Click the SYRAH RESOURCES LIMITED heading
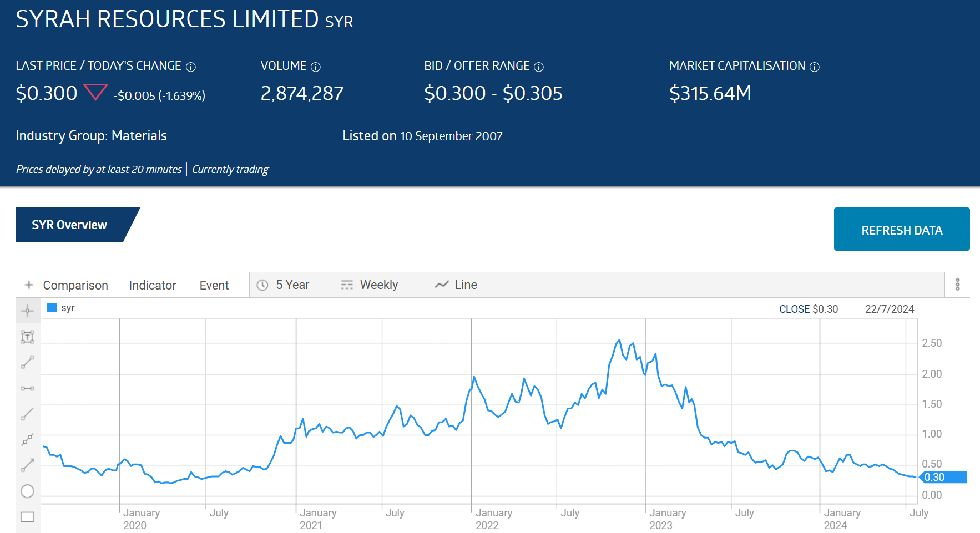Screen dimensions: 980x533 [167, 19]
